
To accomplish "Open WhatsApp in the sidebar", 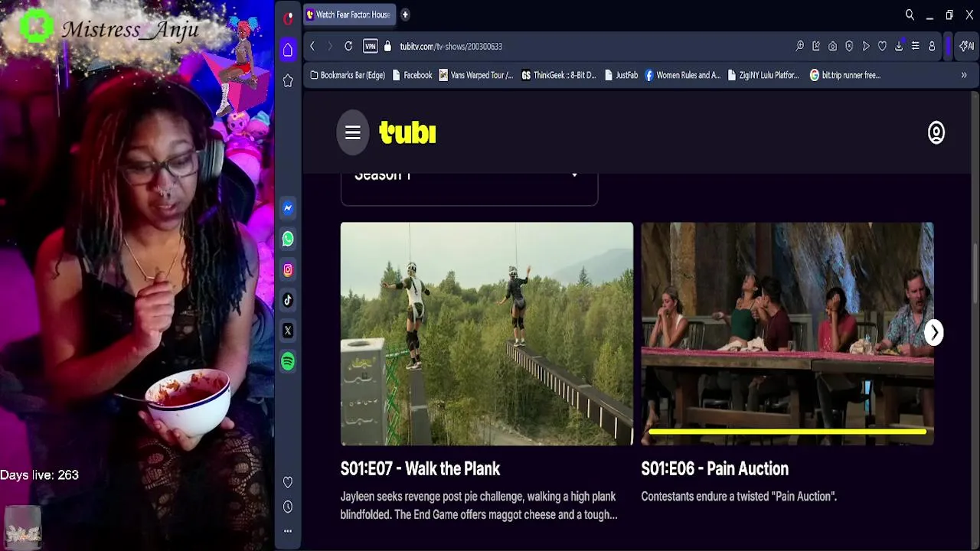I will pos(288,239).
